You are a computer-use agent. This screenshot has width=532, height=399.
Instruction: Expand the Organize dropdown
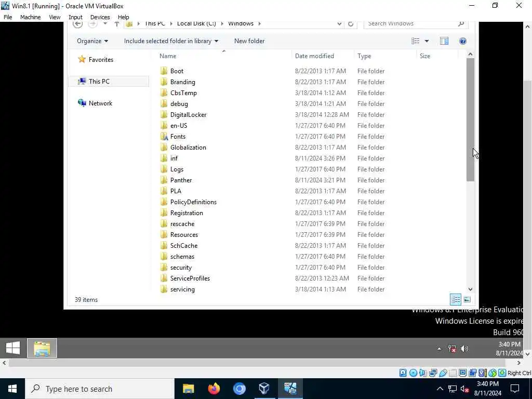[92, 41]
